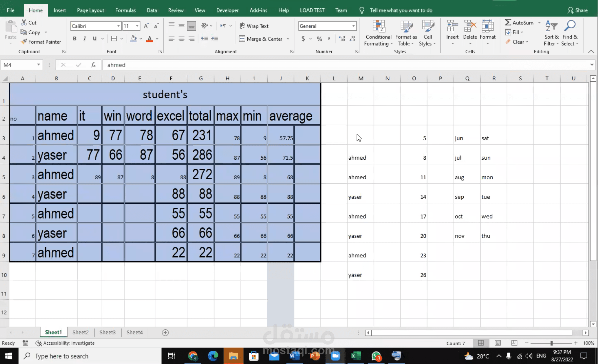Open Conditional Formatting

click(378, 33)
